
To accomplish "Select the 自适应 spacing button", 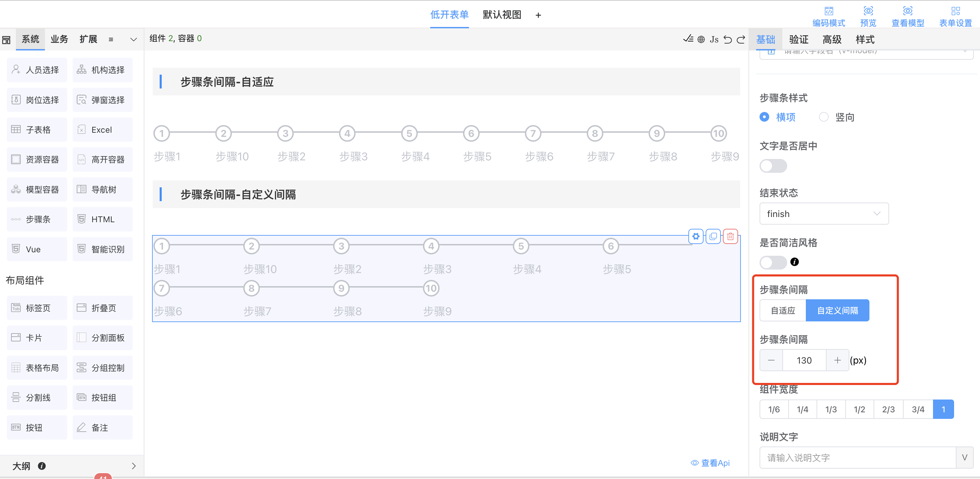I will [783, 310].
